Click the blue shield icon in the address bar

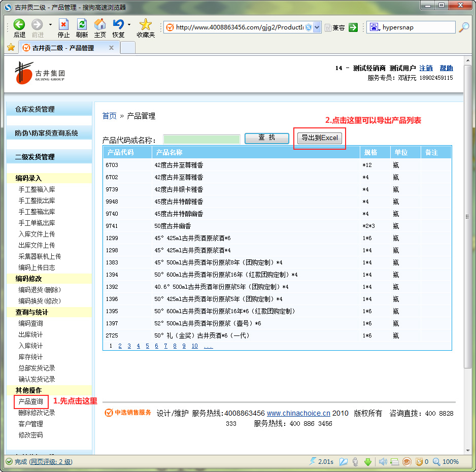point(309,27)
